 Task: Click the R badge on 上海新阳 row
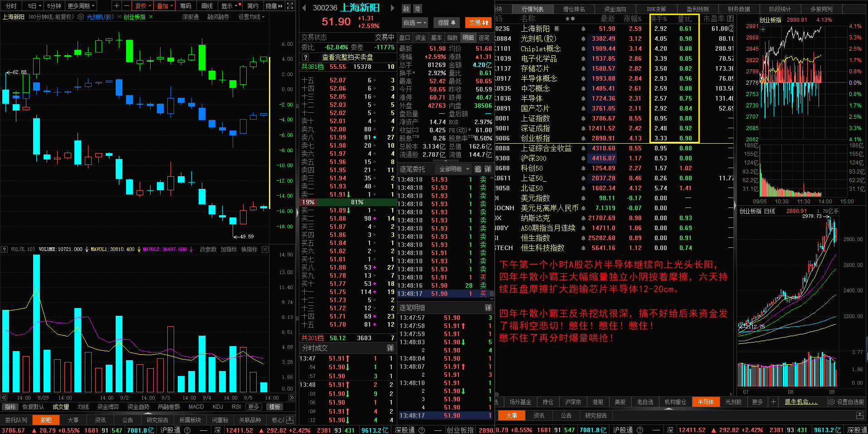557,29
